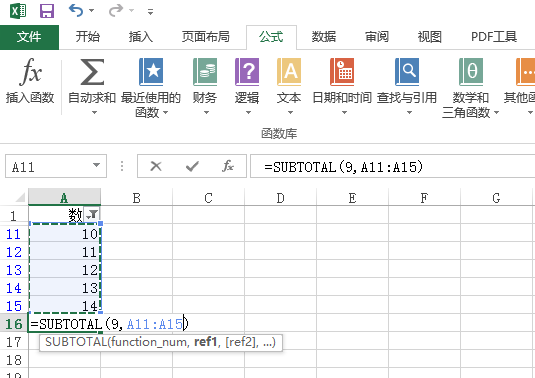
Task: Select row header 14
Action: tap(14, 288)
